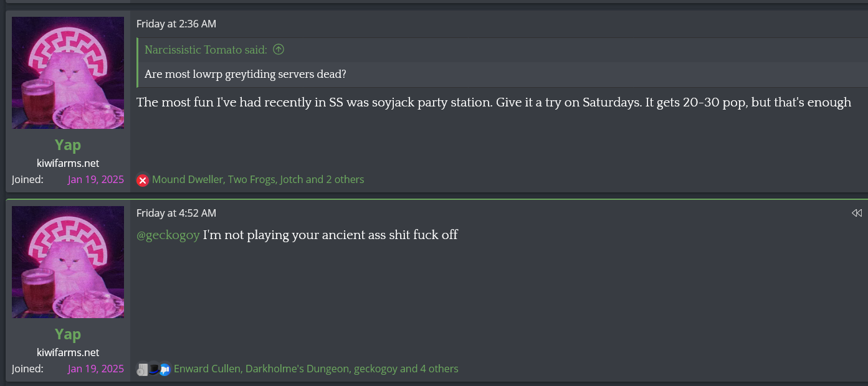Click the grey computer tower reaction icon
Screen dimensions: 868x386
[143, 369]
